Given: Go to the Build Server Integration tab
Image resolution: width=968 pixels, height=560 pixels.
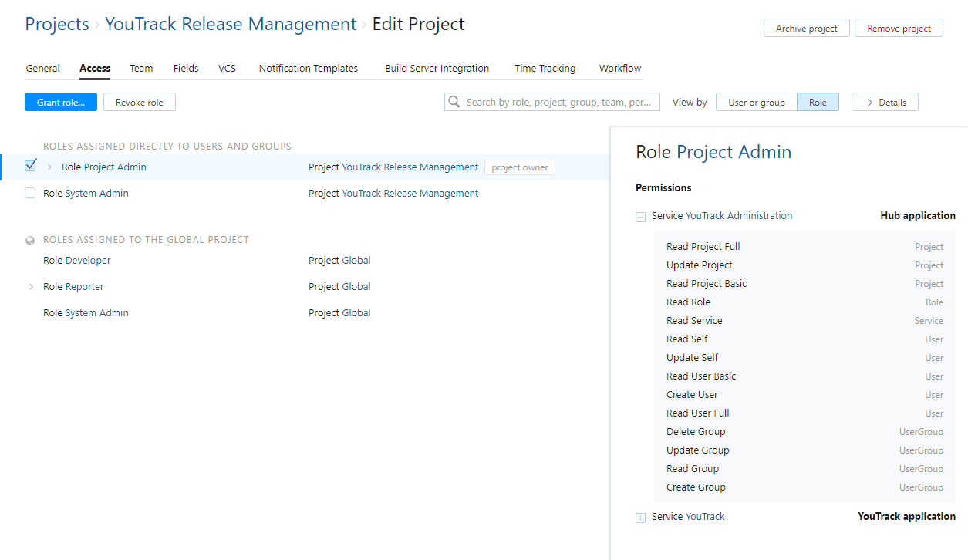Looking at the screenshot, I should tap(437, 69).
